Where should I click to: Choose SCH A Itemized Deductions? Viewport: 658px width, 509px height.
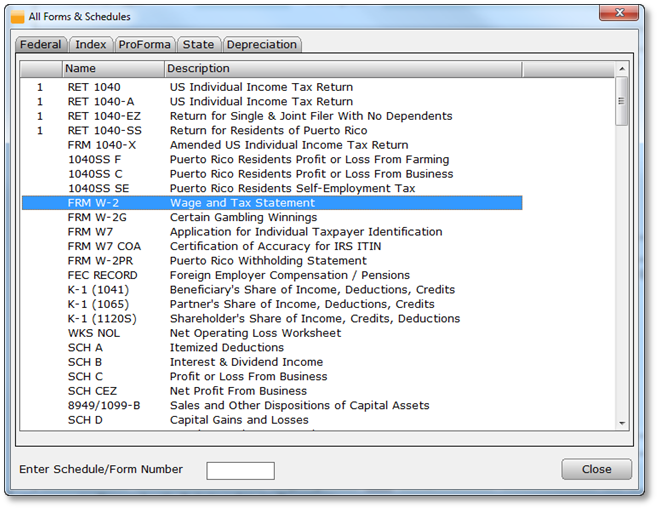click(270, 348)
